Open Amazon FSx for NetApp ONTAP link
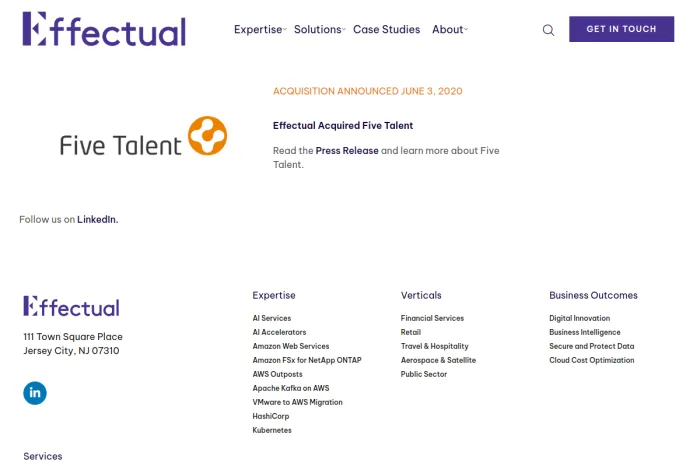Screen dimensions: 700x466 click(x=307, y=360)
